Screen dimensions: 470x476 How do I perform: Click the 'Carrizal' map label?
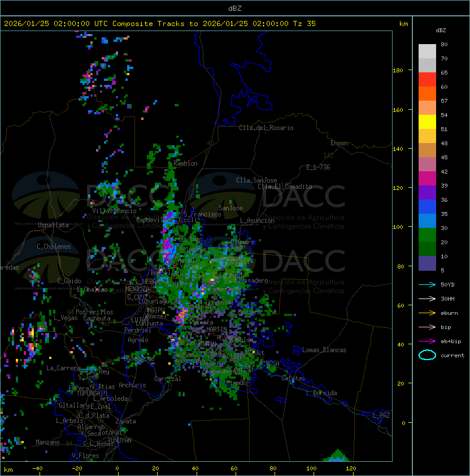coord(168,379)
